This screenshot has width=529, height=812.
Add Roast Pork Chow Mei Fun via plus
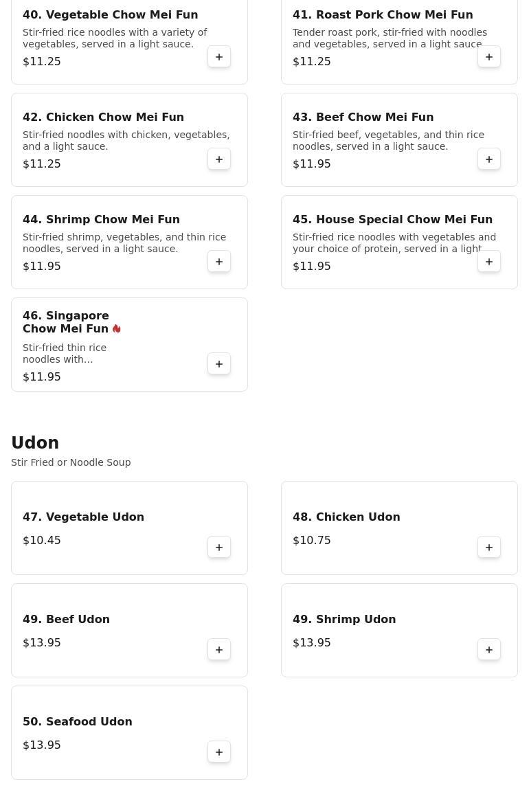pos(489,57)
